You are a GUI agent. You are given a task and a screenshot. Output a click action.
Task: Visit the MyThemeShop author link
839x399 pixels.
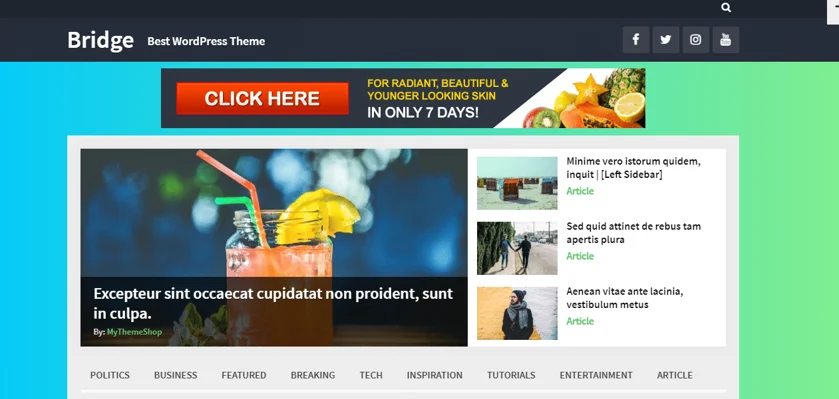click(134, 332)
